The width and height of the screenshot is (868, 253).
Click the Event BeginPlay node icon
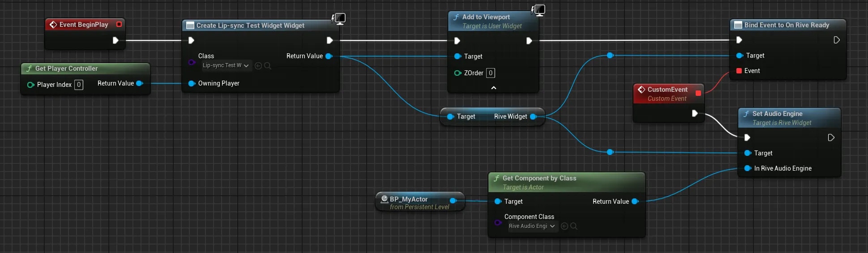click(53, 25)
